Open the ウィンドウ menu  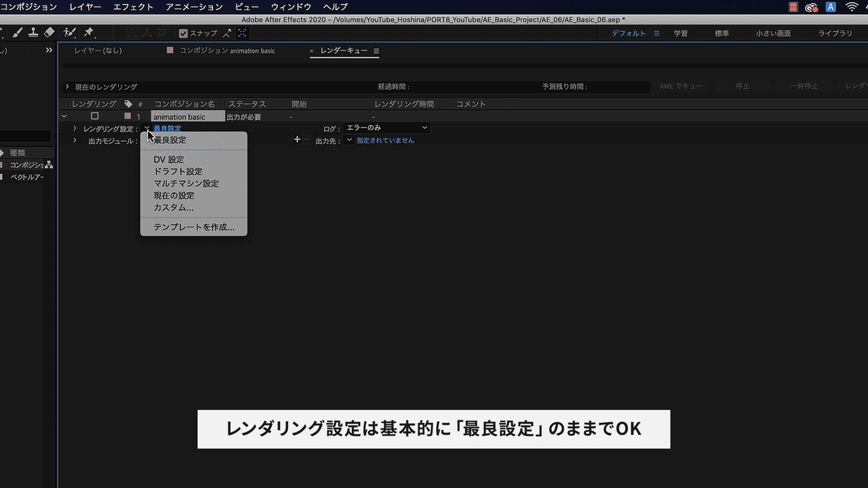coord(291,7)
